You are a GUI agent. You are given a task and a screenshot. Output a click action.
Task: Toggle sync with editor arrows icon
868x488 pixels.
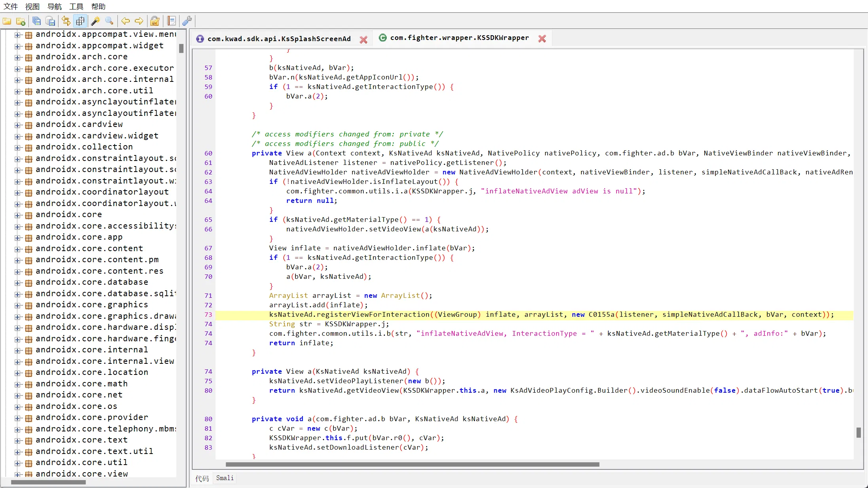tap(66, 21)
